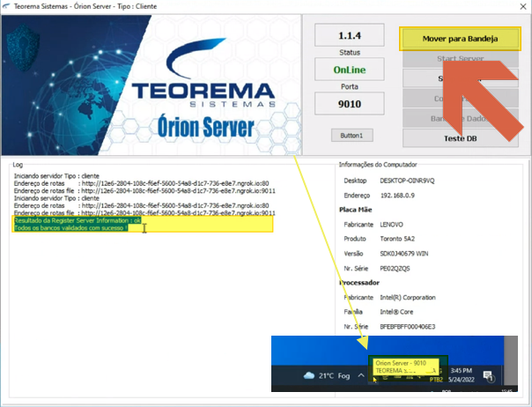This screenshot has height=407, width=532.
Task: Click the Log group label
Action: (x=18, y=165)
